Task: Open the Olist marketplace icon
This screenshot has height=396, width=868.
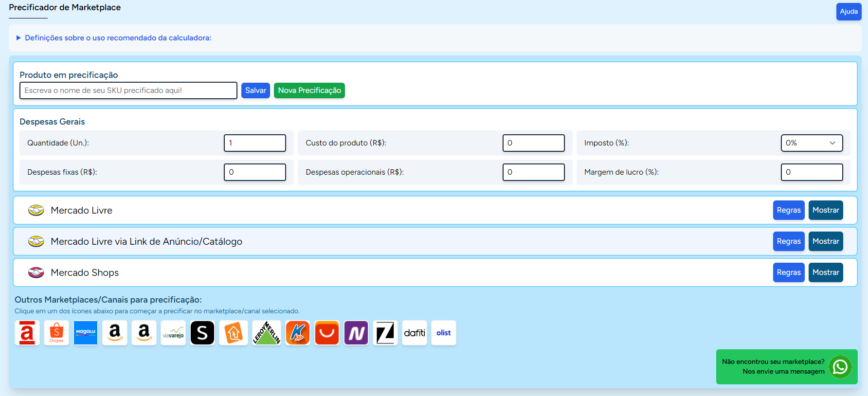Action: click(444, 333)
